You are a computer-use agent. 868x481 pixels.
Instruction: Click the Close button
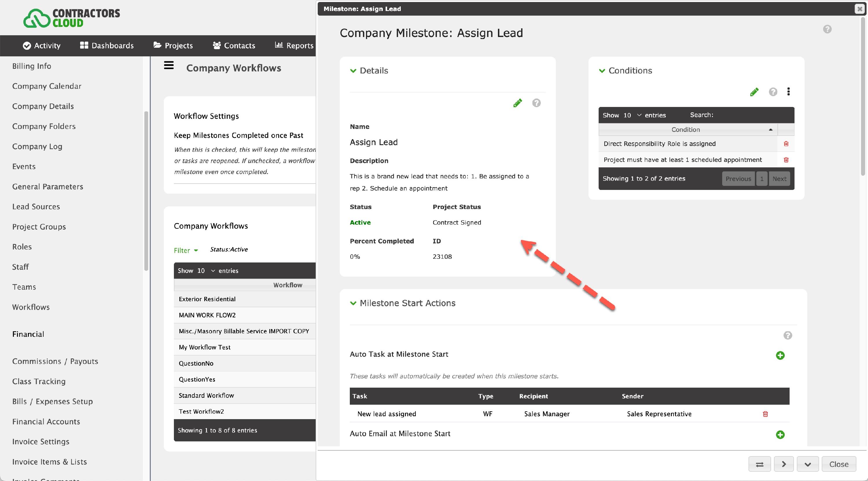coord(839,465)
